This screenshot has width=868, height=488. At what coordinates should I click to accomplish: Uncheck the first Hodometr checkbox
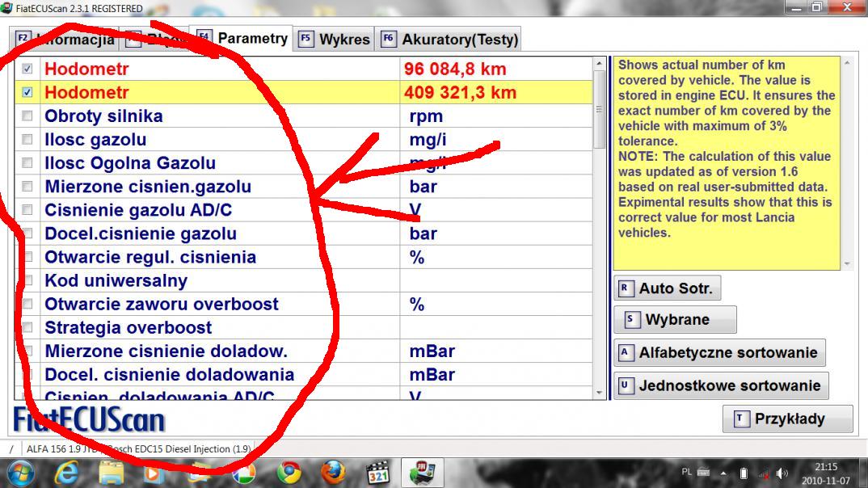pyautogui.click(x=27, y=69)
